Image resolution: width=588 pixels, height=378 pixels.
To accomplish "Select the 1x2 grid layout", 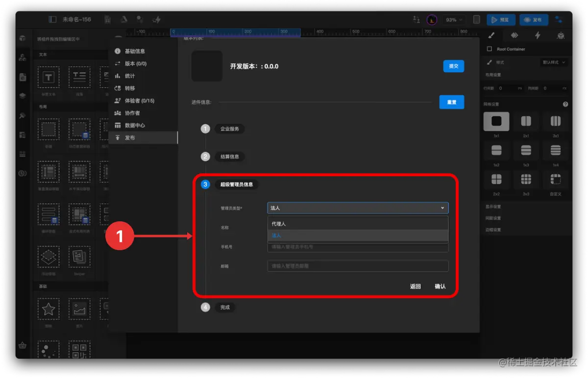I will point(496,150).
